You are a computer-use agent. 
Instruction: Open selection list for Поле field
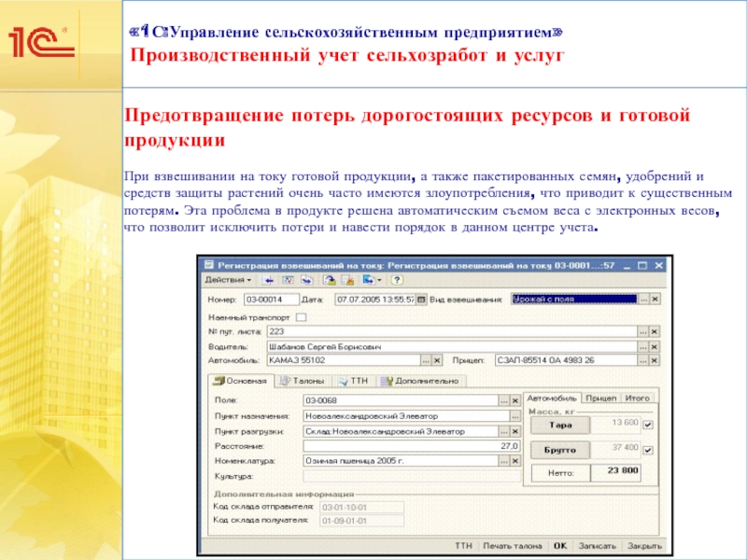tap(504, 400)
